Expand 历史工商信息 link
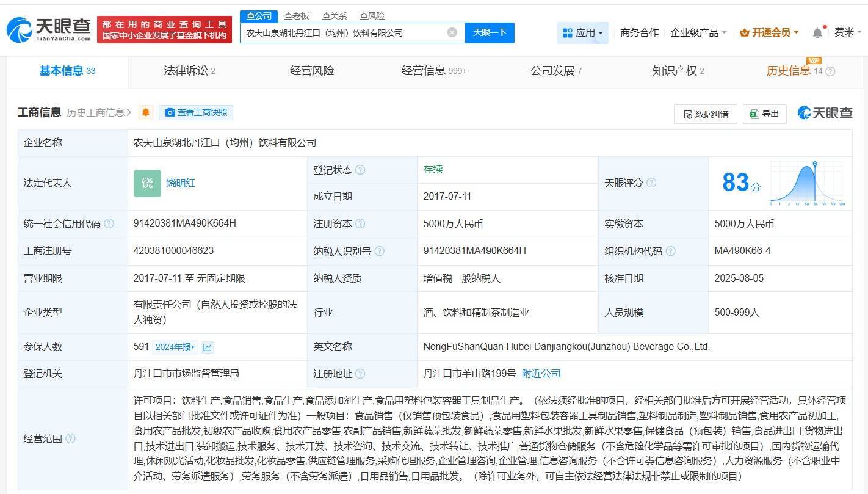 coord(99,112)
